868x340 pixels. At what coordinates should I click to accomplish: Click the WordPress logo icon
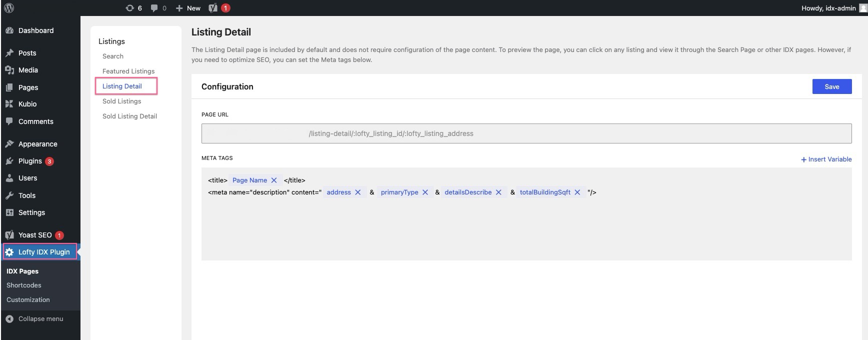[9, 8]
